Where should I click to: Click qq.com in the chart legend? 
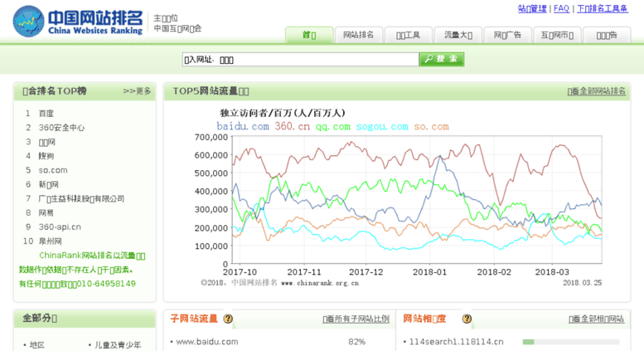click(x=333, y=127)
